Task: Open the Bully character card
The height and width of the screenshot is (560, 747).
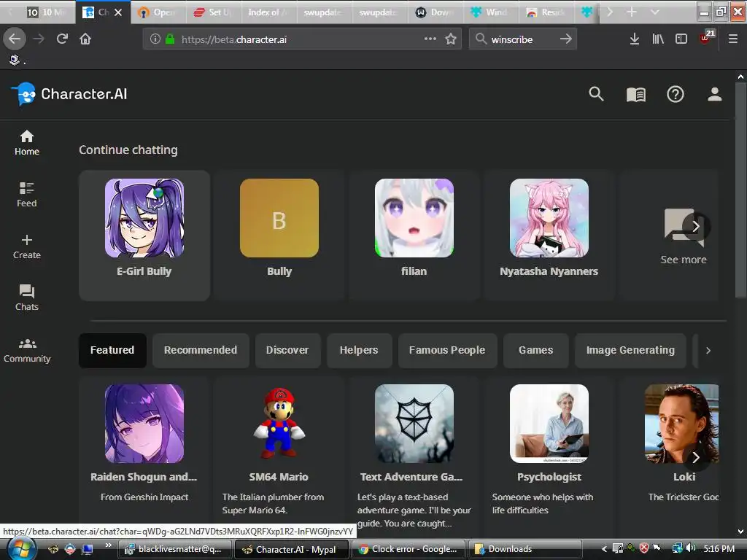Action: [x=279, y=236]
